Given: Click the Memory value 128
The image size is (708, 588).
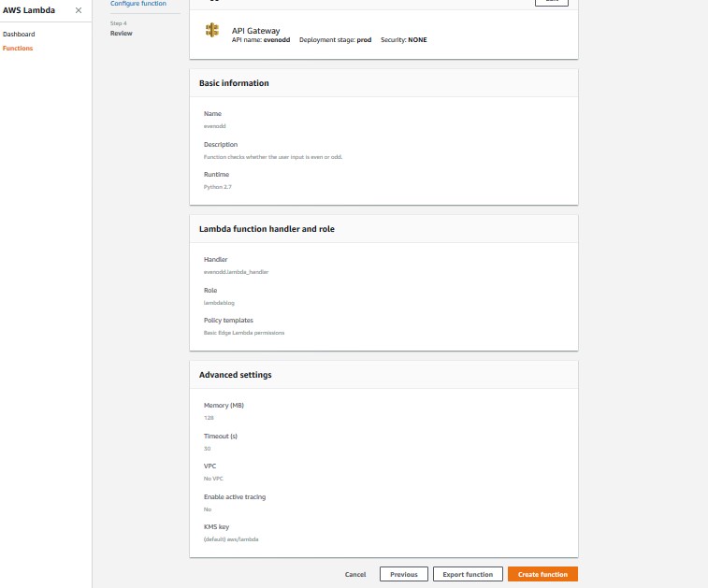Looking at the screenshot, I should click(x=209, y=418).
